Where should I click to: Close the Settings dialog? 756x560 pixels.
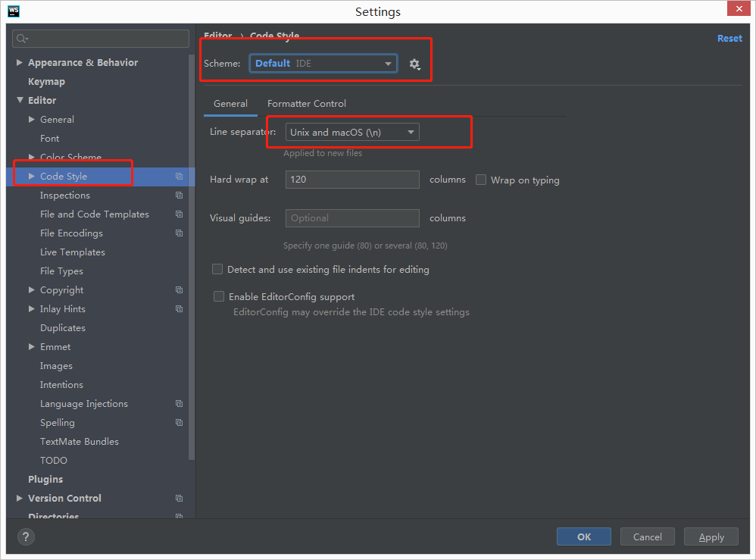739,8
